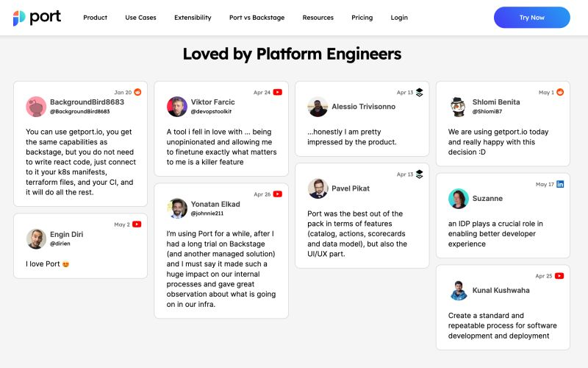Click Suzanne's teal profile photo
The image size is (588, 368).
pos(458,199)
